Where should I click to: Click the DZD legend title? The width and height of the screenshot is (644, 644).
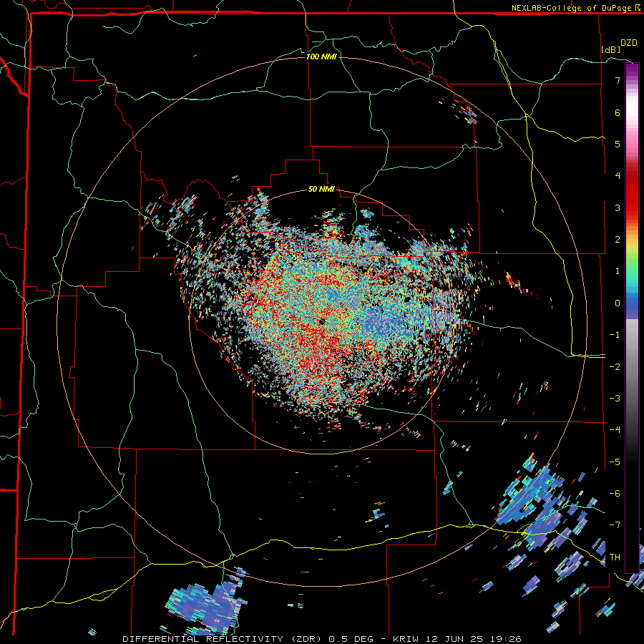pyautogui.click(x=629, y=43)
